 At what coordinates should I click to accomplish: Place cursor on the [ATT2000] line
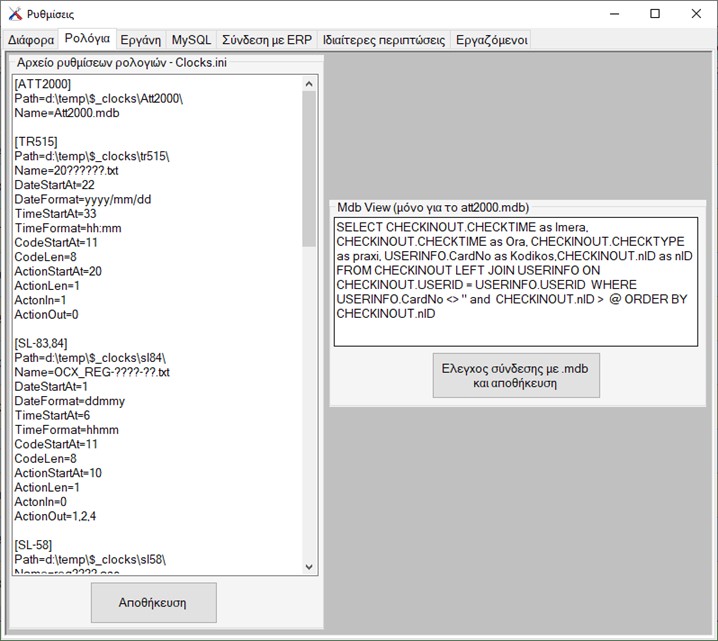(x=42, y=85)
